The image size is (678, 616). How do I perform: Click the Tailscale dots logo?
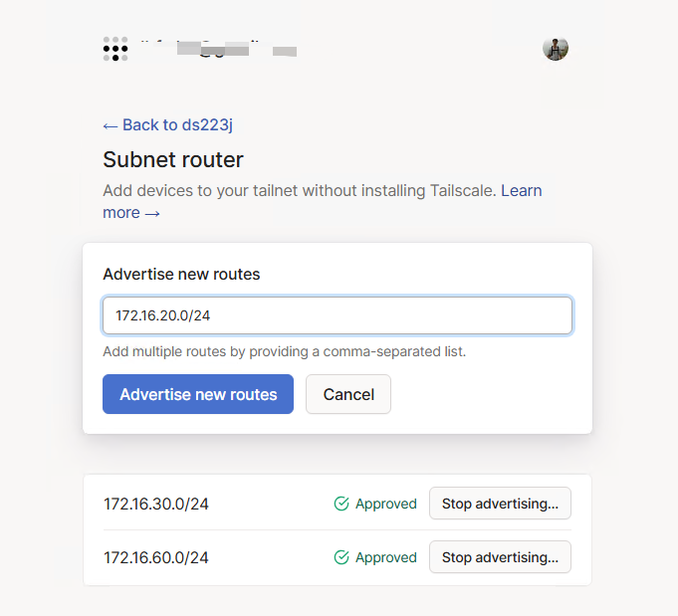(115, 49)
